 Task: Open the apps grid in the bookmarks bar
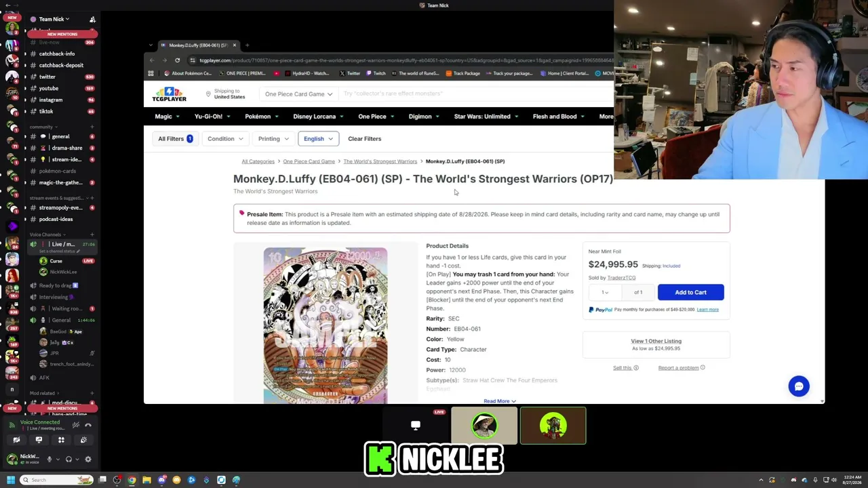[x=151, y=73]
